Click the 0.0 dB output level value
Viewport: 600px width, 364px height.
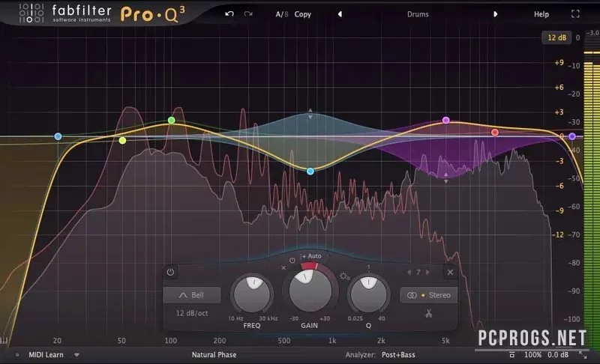tap(558, 355)
